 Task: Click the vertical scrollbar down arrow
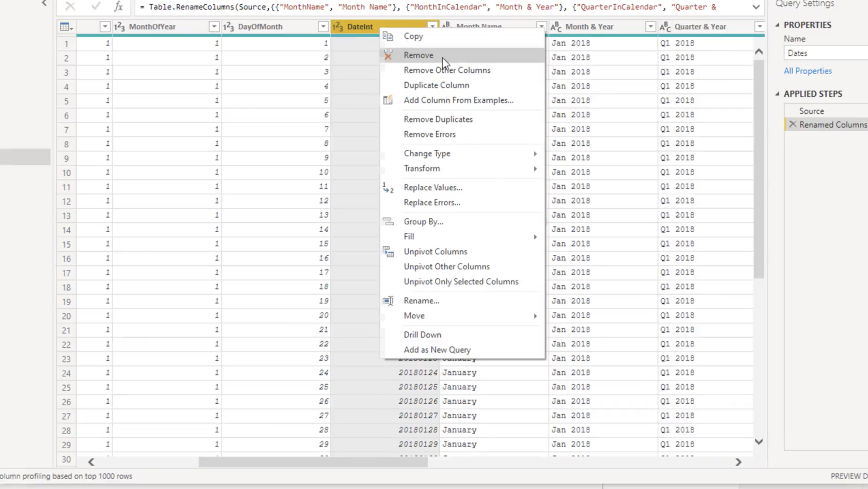(x=758, y=441)
